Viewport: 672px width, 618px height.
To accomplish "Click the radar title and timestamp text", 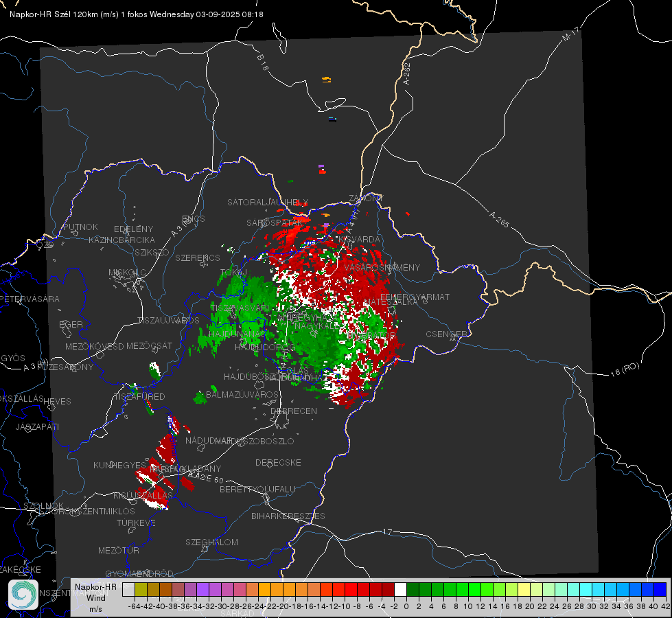I will pos(137,14).
